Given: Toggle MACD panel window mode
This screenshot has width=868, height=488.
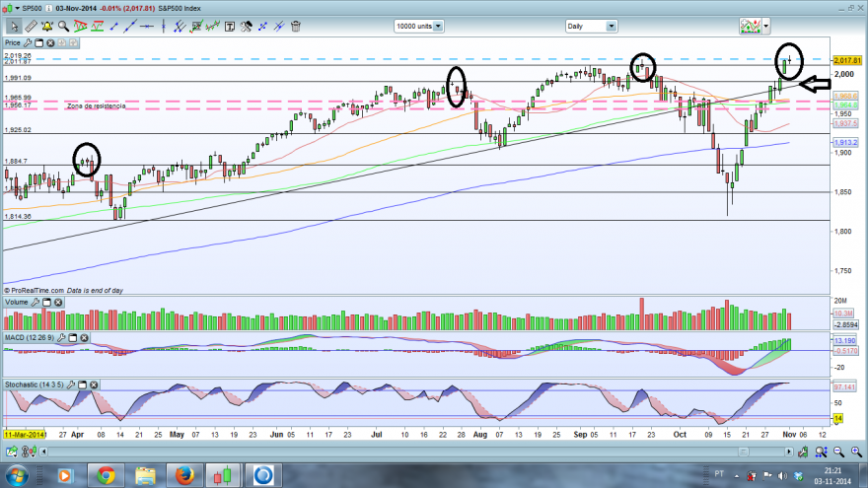Looking at the screenshot, I should coord(73,337).
